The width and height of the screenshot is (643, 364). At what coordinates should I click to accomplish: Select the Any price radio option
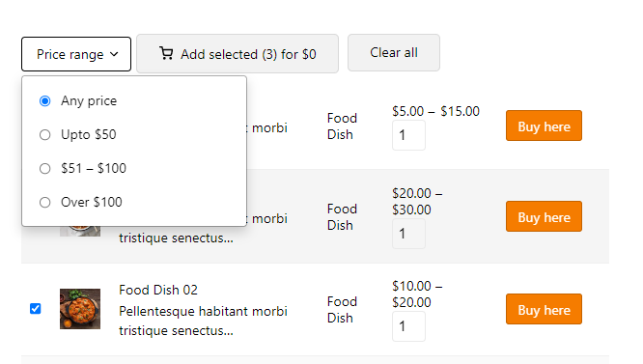coord(45,100)
